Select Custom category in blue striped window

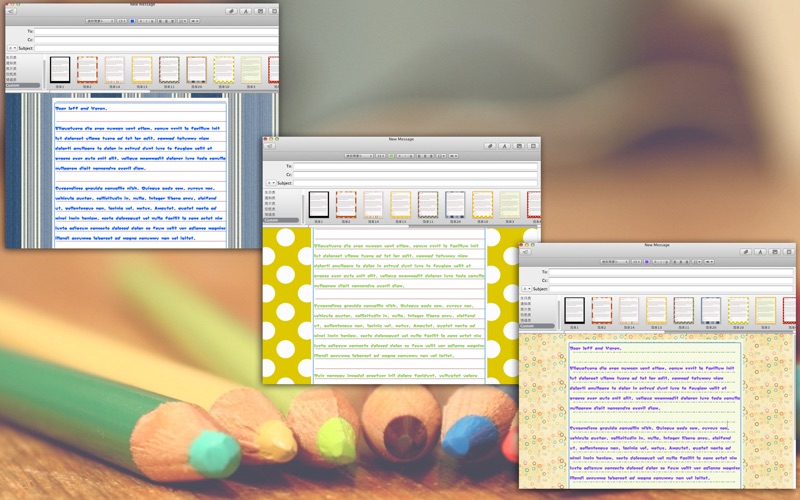pos(22,85)
